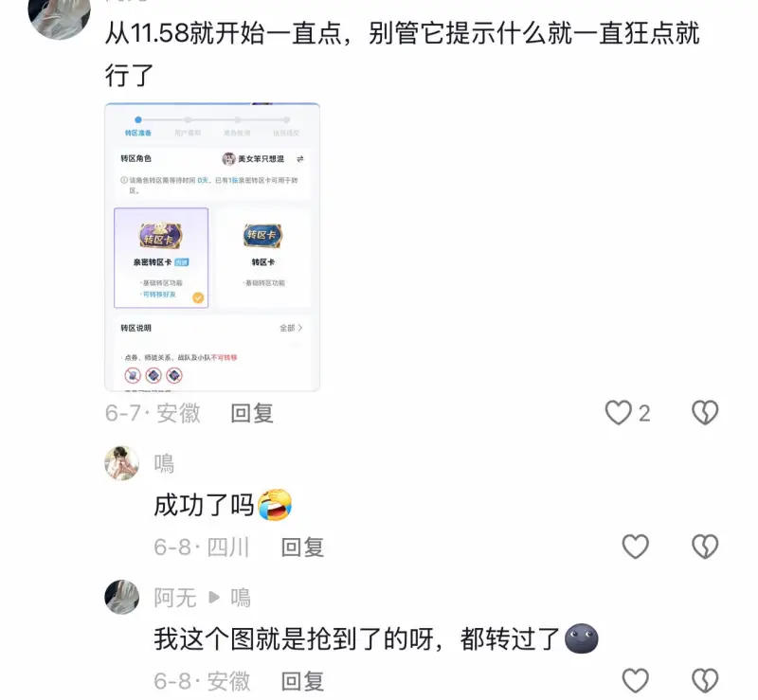
Task: Open 阿无's avatar beside the reply
Action: [122, 597]
